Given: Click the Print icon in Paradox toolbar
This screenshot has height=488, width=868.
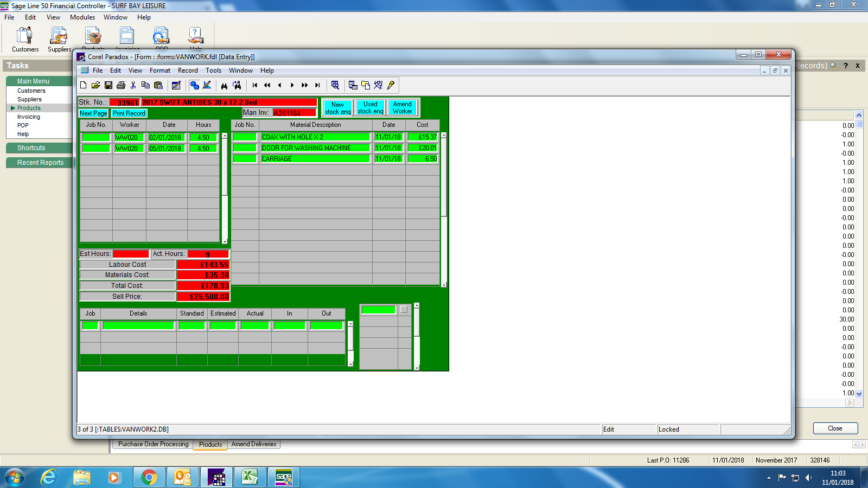Looking at the screenshot, I should coord(121,85).
